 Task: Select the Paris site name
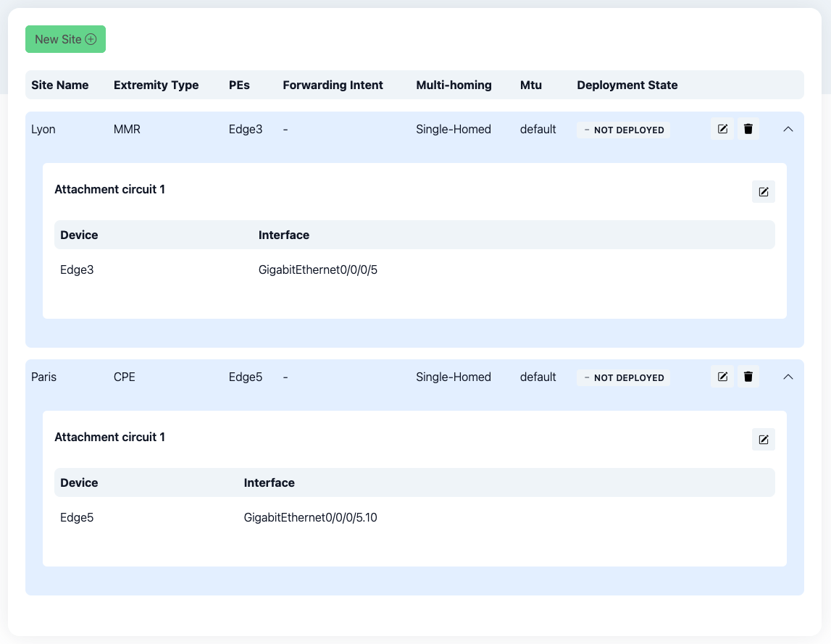click(x=43, y=377)
